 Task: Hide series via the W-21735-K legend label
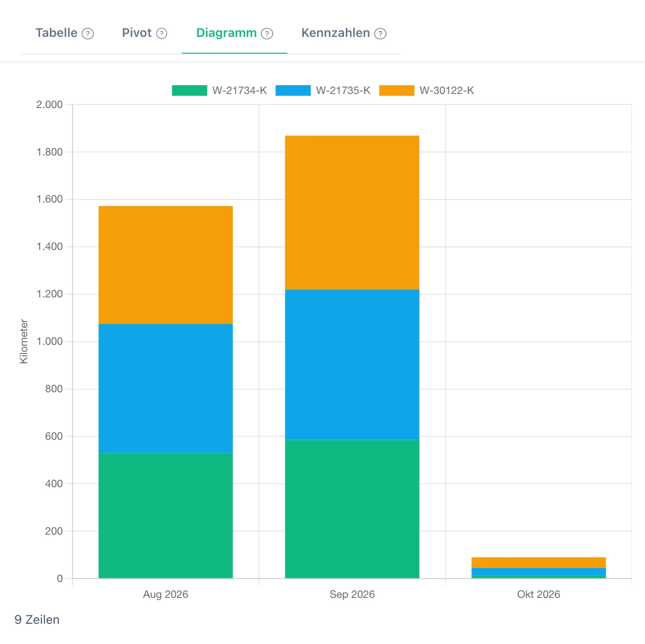343,90
